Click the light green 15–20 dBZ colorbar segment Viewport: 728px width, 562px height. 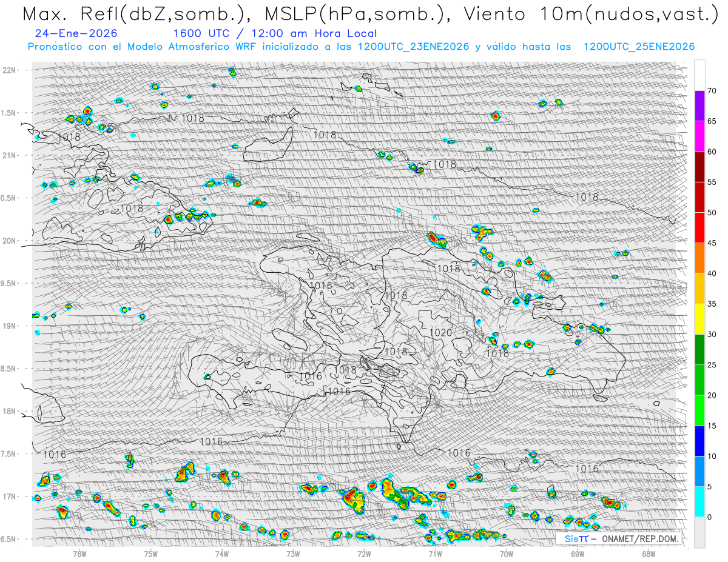[699, 410]
